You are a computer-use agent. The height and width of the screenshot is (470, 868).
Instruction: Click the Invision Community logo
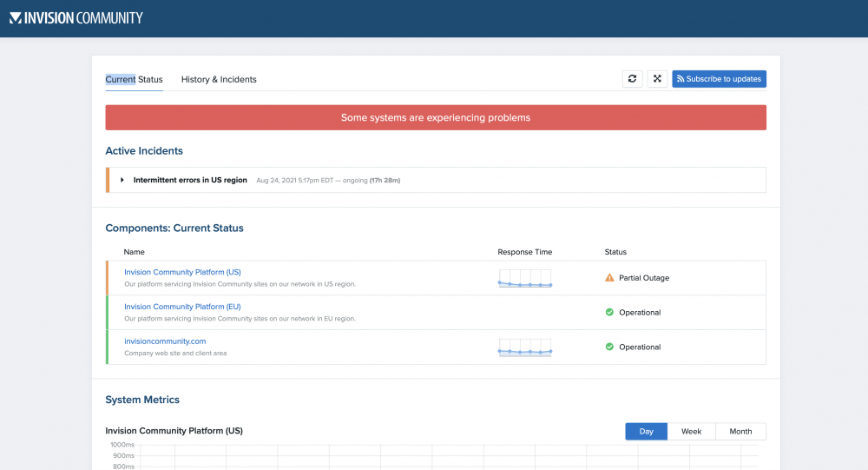76,18
